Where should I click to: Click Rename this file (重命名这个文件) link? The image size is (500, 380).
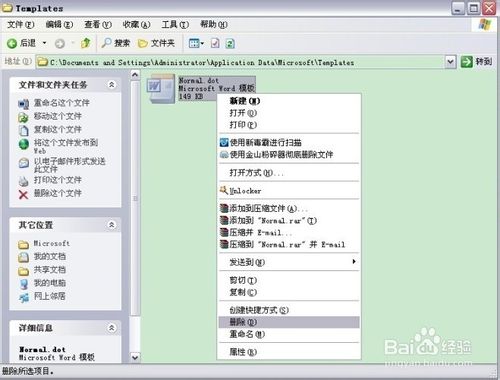click(x=62, y=103)
